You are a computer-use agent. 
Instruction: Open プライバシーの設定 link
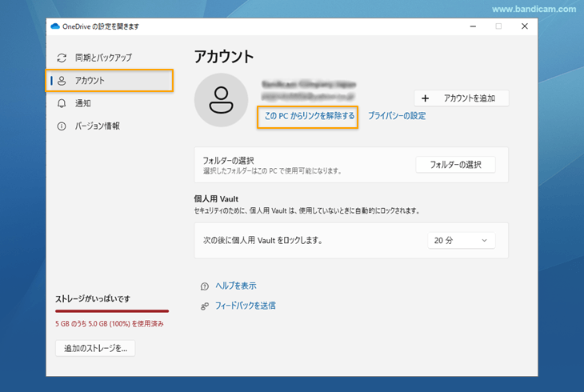(x=397, y=116)
